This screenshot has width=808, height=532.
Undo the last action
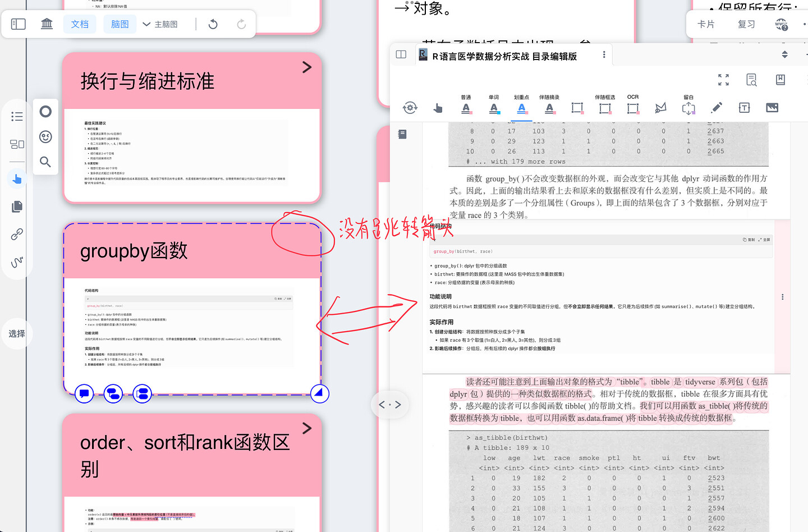[x=213, y=24]
